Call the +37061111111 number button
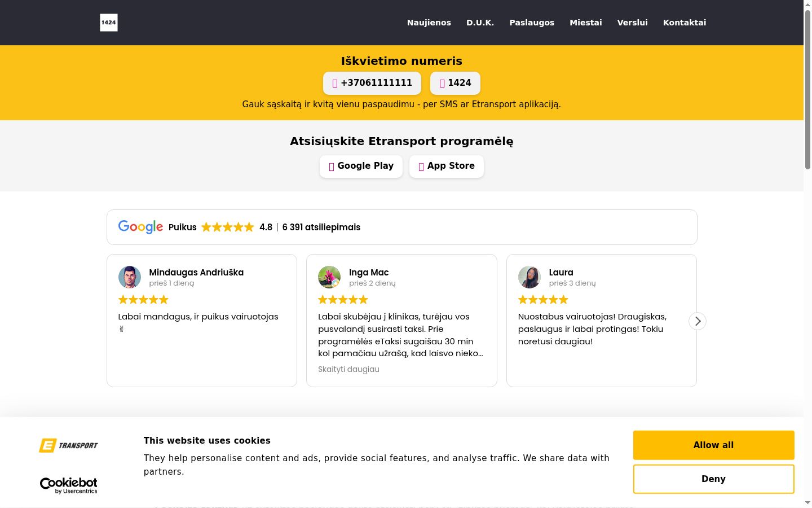The width and height of the screenshot is (812, 508). click(372, 83)
